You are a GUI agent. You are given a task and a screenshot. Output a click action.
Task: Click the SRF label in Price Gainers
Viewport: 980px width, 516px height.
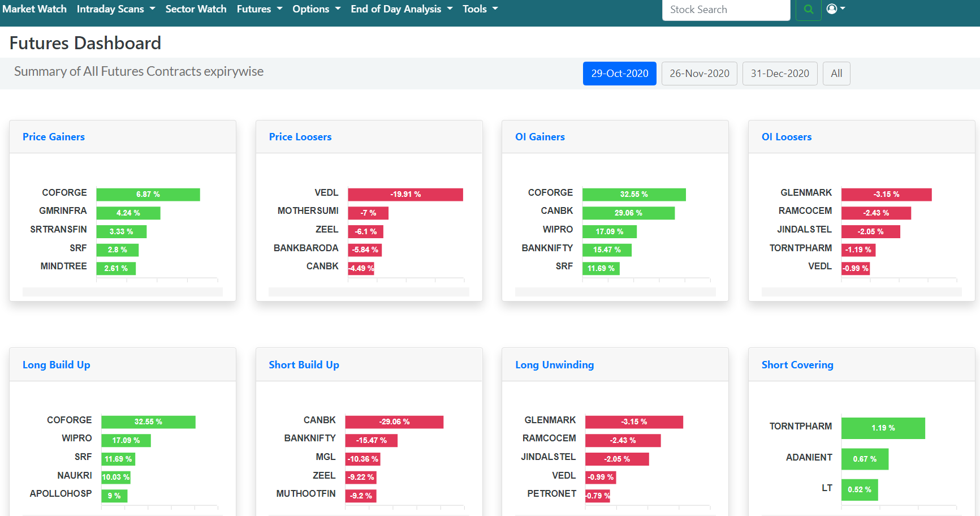(x=78, y=248)
